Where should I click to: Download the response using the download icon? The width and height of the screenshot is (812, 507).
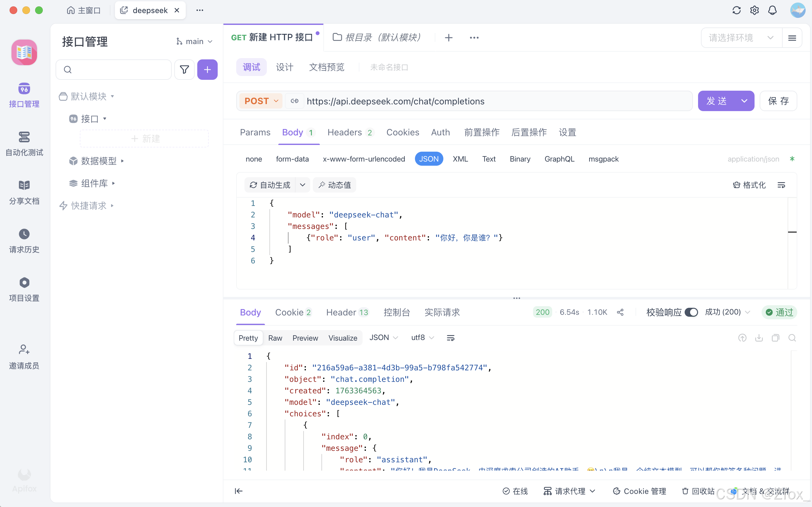click(759, 338)
